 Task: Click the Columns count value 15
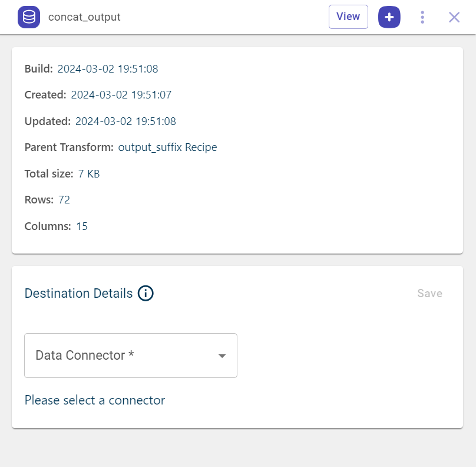[82, 226]
